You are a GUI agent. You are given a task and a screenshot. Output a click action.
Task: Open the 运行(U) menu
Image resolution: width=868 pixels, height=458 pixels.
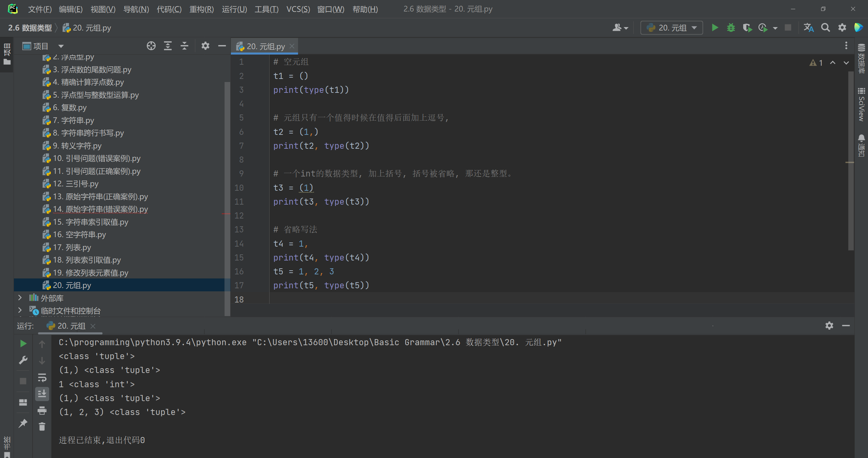click(234, 9)
